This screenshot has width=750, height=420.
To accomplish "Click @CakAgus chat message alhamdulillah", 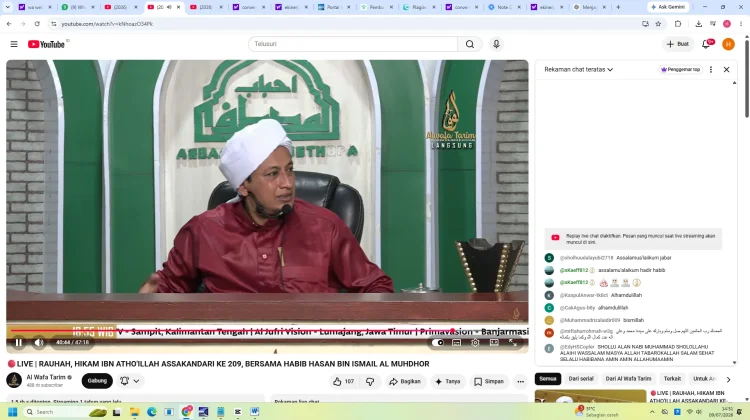I will pyautogui.click(x=613, y=308).
